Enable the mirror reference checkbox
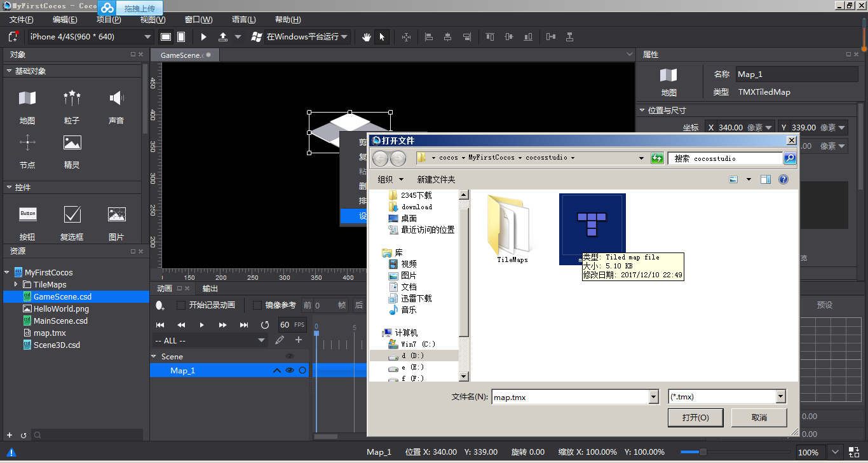The height and width of the screenshot is (463, 868). point(257,305)
